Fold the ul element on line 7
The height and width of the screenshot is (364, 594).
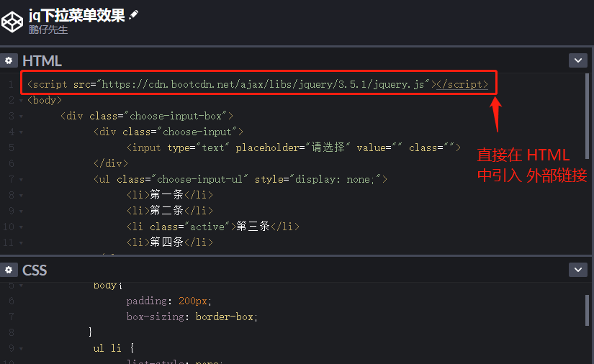coord(21,180)
